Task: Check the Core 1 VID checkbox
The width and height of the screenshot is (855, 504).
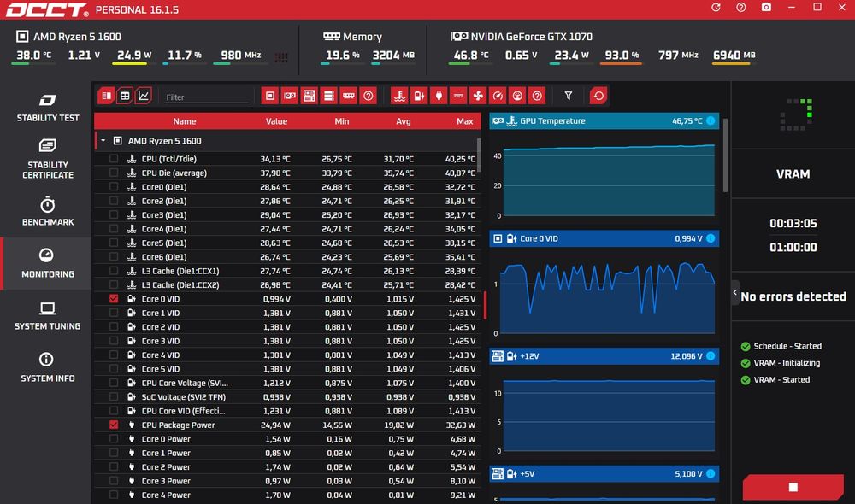Action: tap(114, 313)
